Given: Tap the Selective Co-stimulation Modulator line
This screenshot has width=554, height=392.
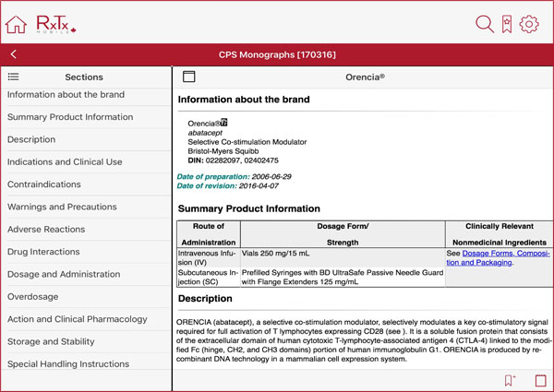Looking at the screenshot, I should pyautogui.click(x=247, y=142).
